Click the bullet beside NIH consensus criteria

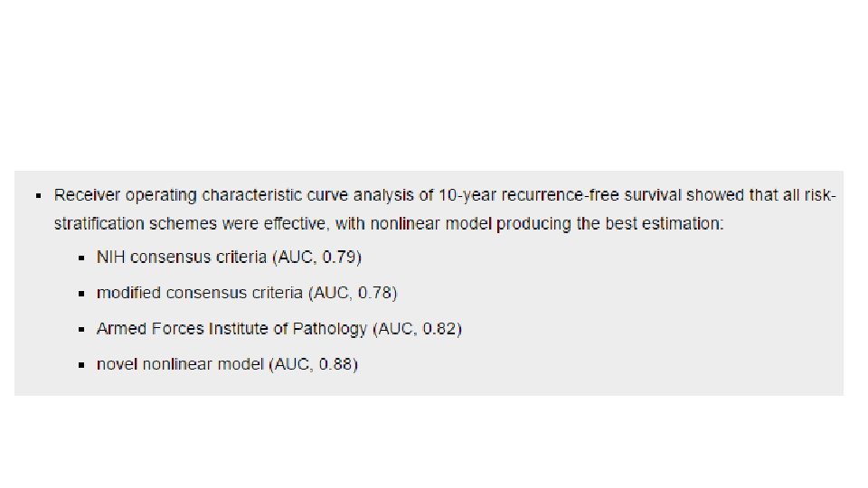pyautogui.click(x=81, y=258)
